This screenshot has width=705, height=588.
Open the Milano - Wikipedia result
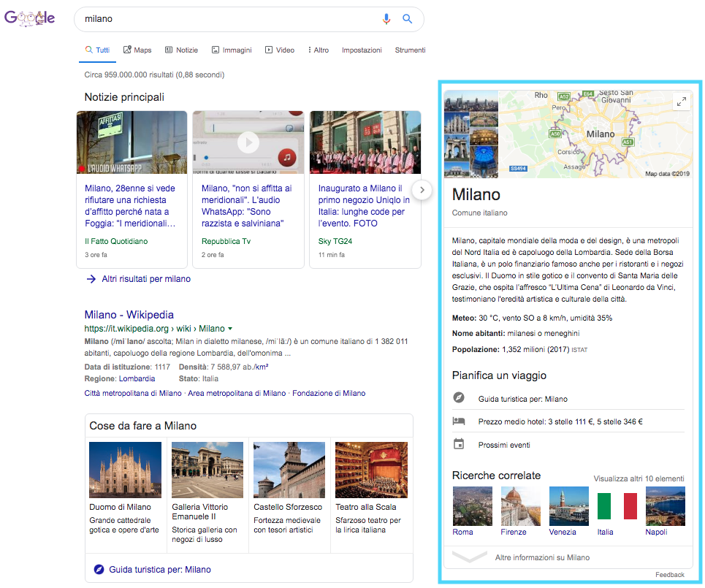tap(129, 315)
